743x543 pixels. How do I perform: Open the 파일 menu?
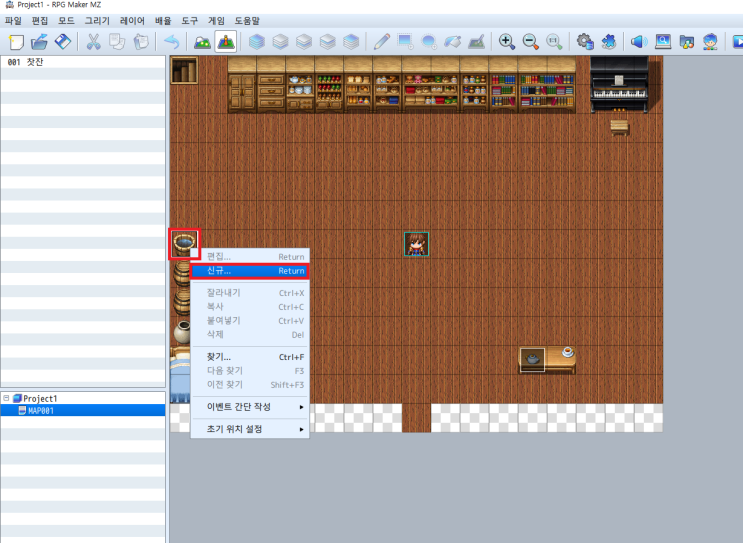coord(13,21)
